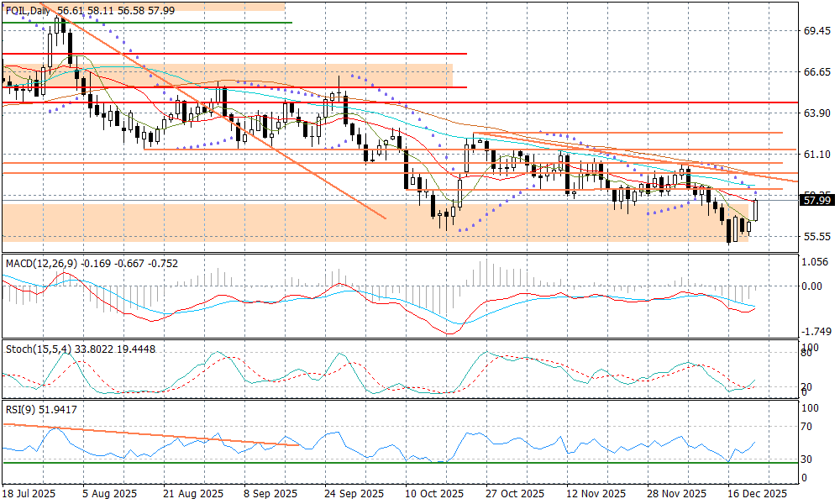Click the latest white candle at far right
Screen dimensions: 840x504
pyautogui.click(x=756, y=209)
